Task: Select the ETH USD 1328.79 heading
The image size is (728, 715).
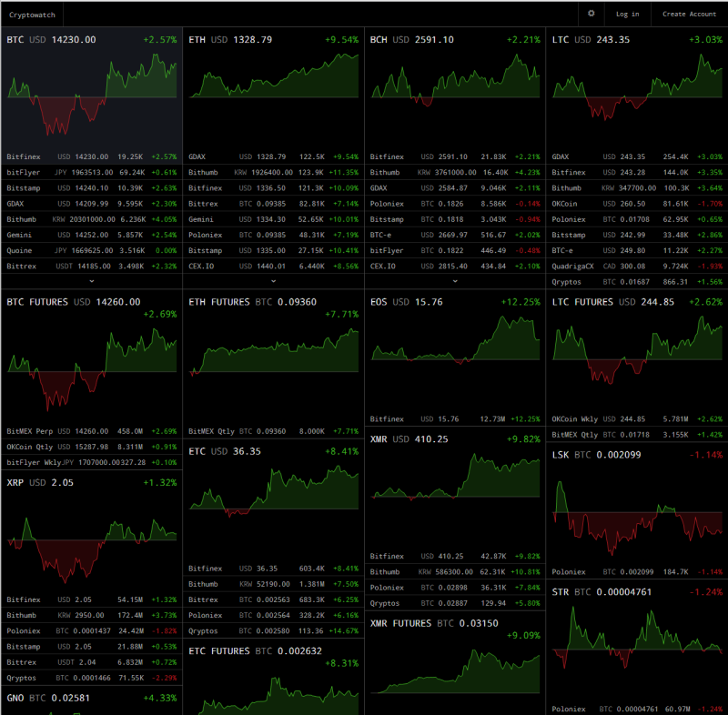Action: [230, 39]
